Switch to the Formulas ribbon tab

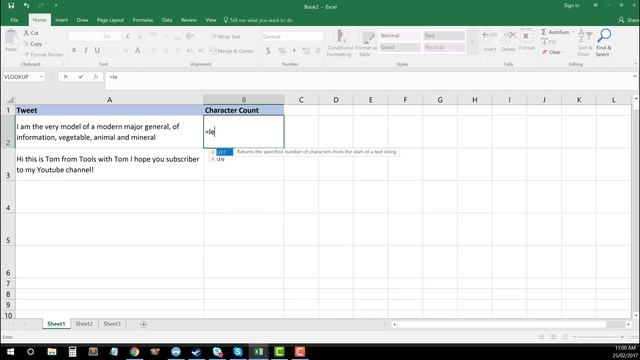click(x=143, y=20)
